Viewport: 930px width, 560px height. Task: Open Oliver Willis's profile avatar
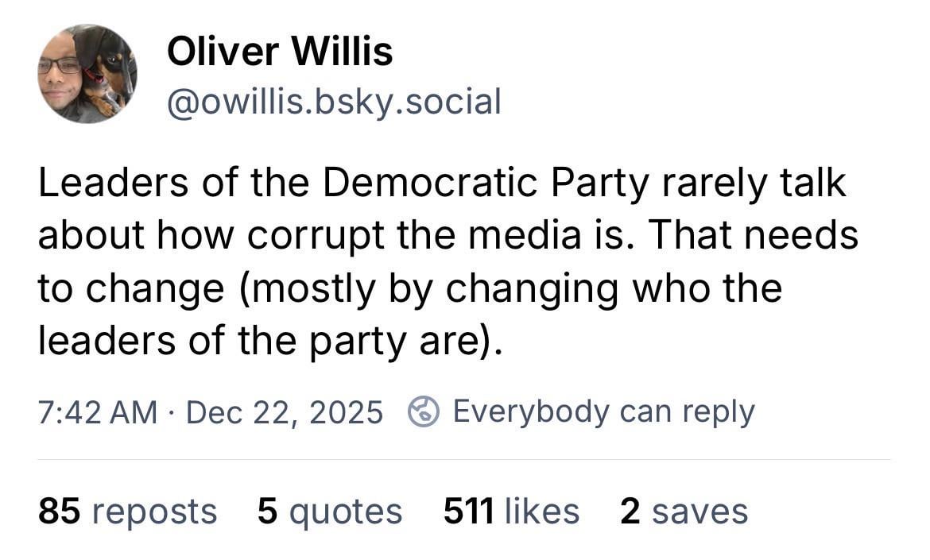(x=87, y=73)
